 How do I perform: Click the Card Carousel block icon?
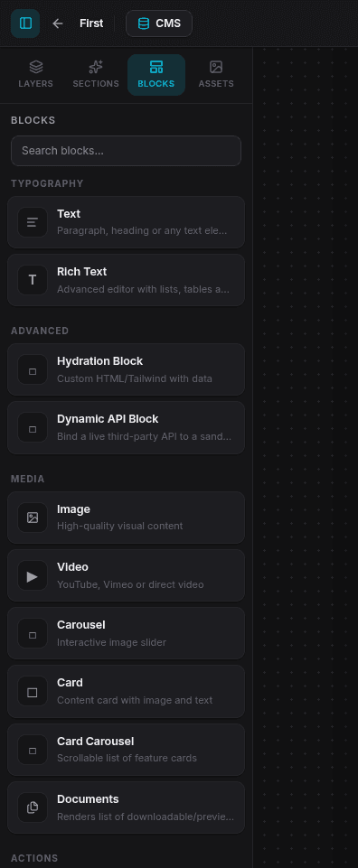[x=33, y=750]
